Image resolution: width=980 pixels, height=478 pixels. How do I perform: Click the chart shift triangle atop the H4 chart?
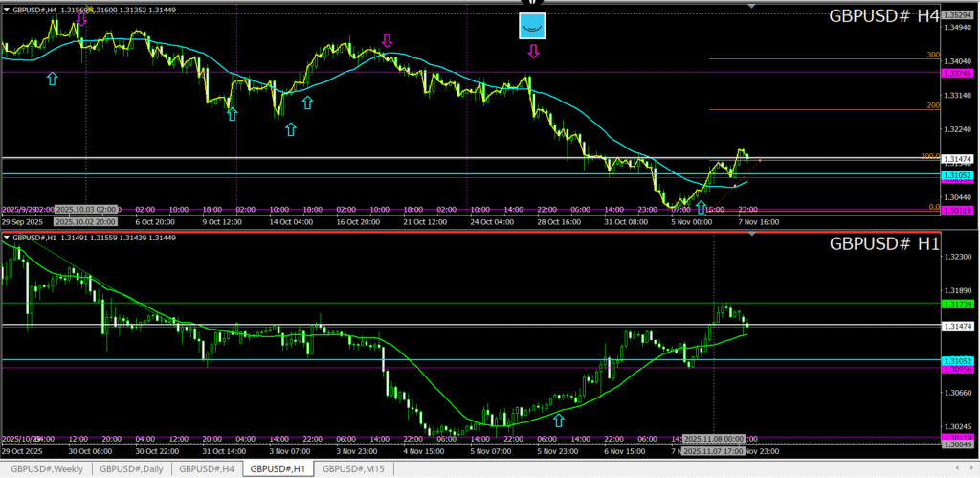point(751,6)
